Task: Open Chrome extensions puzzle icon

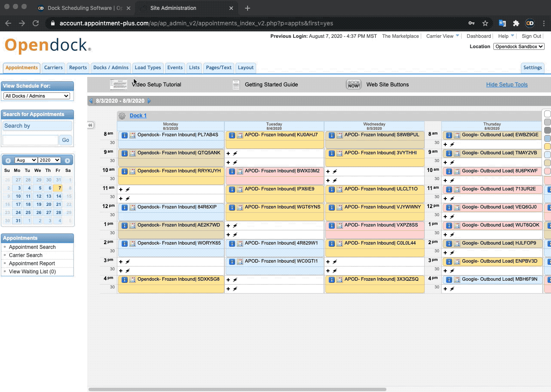Action: tap(516, 23)
